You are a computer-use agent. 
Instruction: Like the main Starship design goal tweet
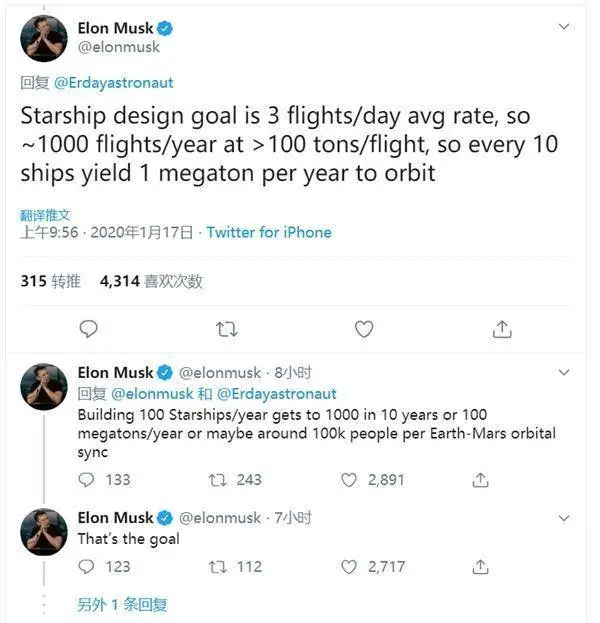(x=364, y=329)
